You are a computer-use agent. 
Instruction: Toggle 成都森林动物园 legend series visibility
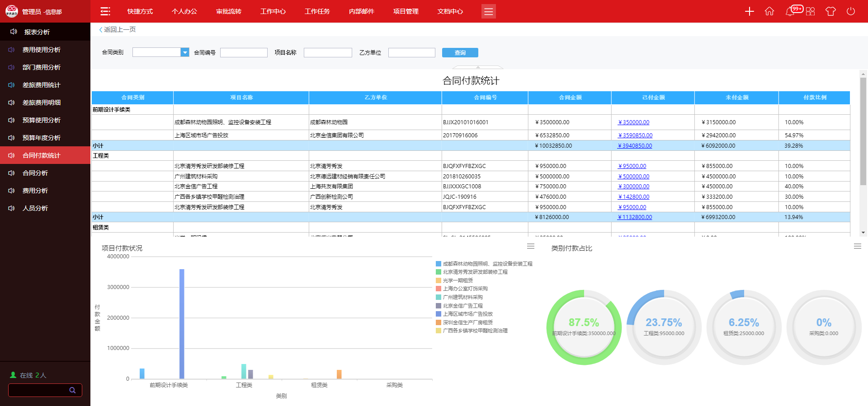[487, 264]
